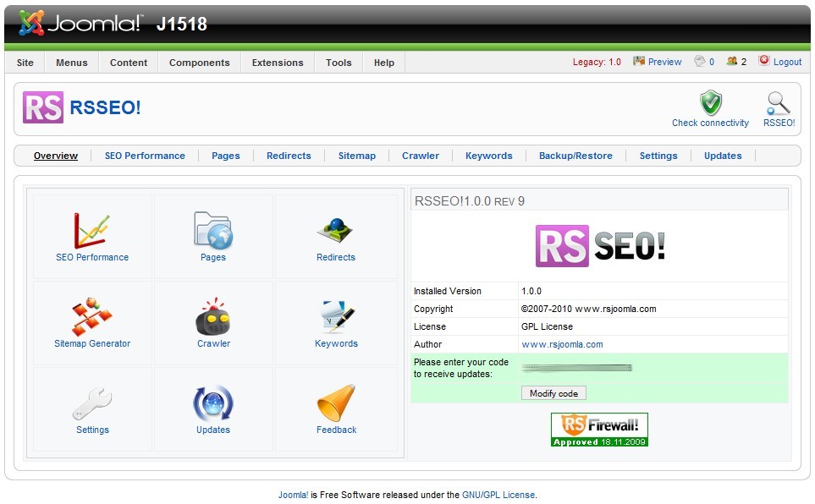Switch to the Pages tab
The height and width of the screenshot is (504, 815).
point(226,156)
